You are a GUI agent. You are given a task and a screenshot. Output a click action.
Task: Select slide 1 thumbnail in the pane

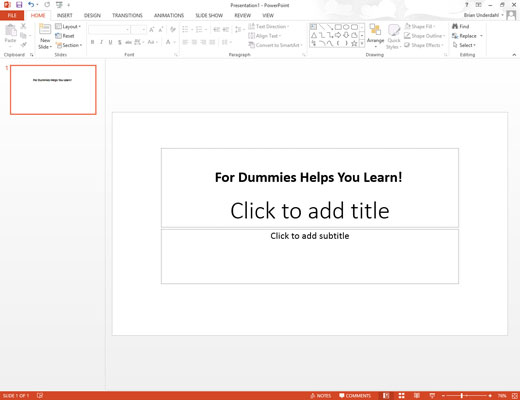click(53, 90)
